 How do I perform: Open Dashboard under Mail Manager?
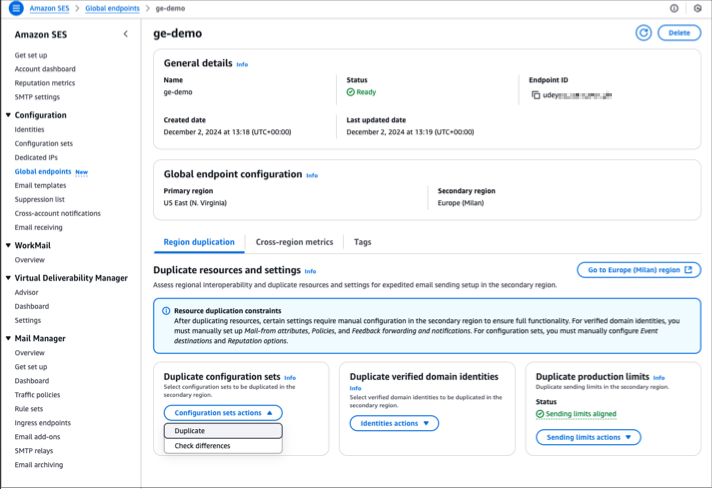coord(32,381)
